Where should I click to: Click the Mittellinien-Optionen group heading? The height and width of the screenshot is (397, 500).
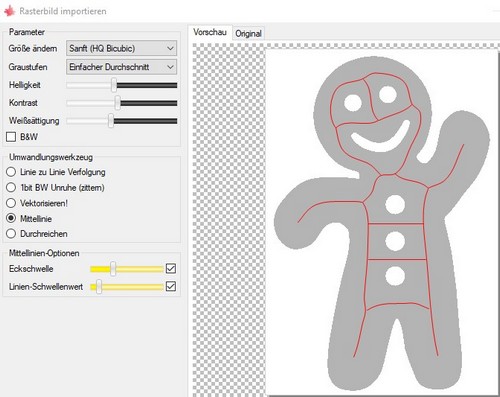(x=44, y=253)
